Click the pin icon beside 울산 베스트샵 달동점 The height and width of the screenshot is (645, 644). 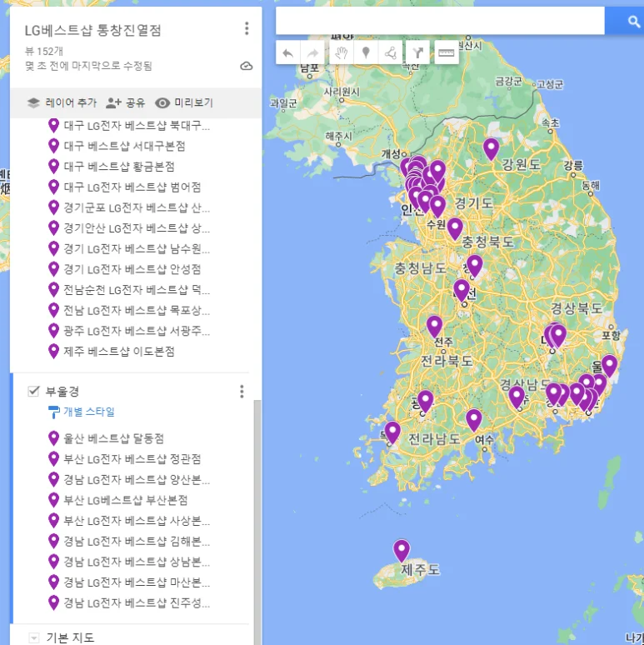53,438
